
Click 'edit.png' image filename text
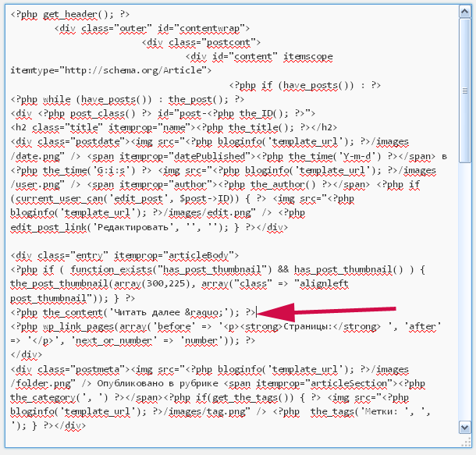229,213
